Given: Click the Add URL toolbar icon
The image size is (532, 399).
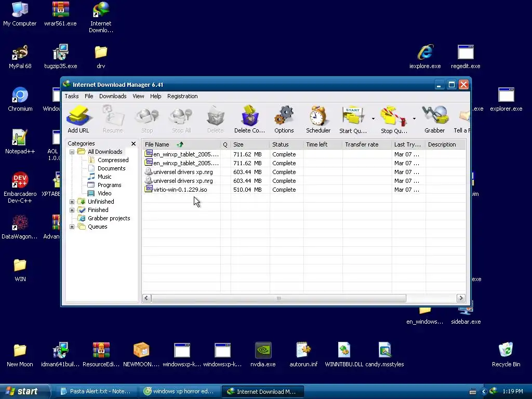Looking at the screenshot, I should point(78,119).
